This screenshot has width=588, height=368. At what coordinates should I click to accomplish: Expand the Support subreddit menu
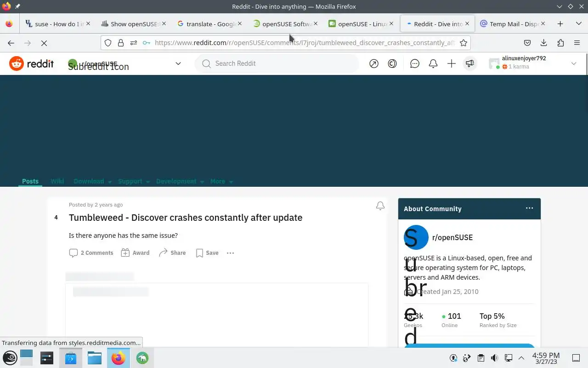tap(134, 181)
